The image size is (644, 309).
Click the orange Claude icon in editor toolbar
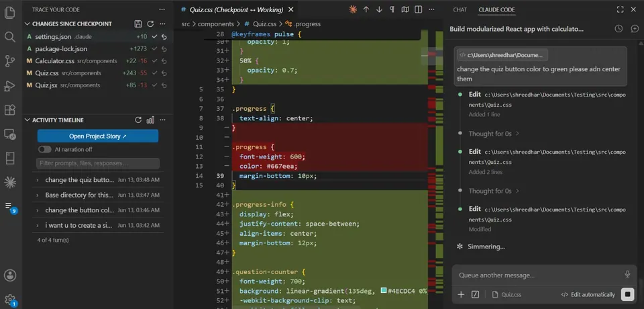point(353,9)
